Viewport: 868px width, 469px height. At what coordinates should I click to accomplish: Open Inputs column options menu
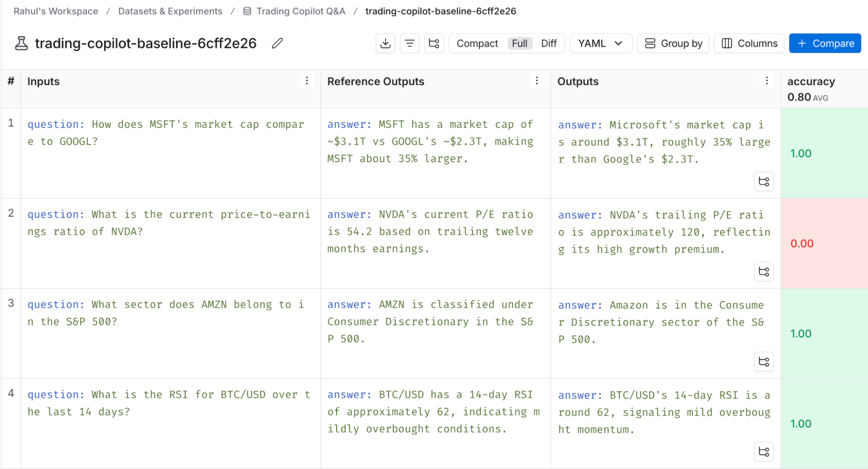[307, 81]
